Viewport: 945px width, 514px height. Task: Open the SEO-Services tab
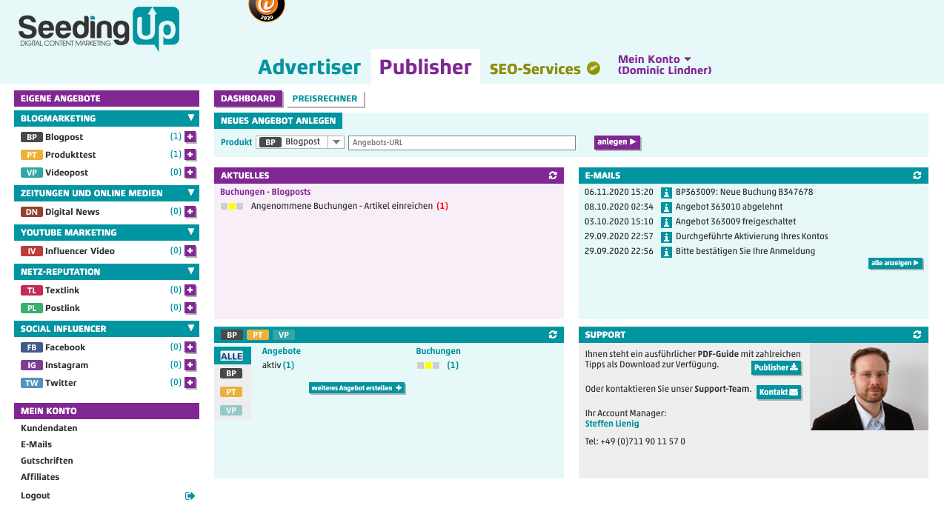point(535,69)
